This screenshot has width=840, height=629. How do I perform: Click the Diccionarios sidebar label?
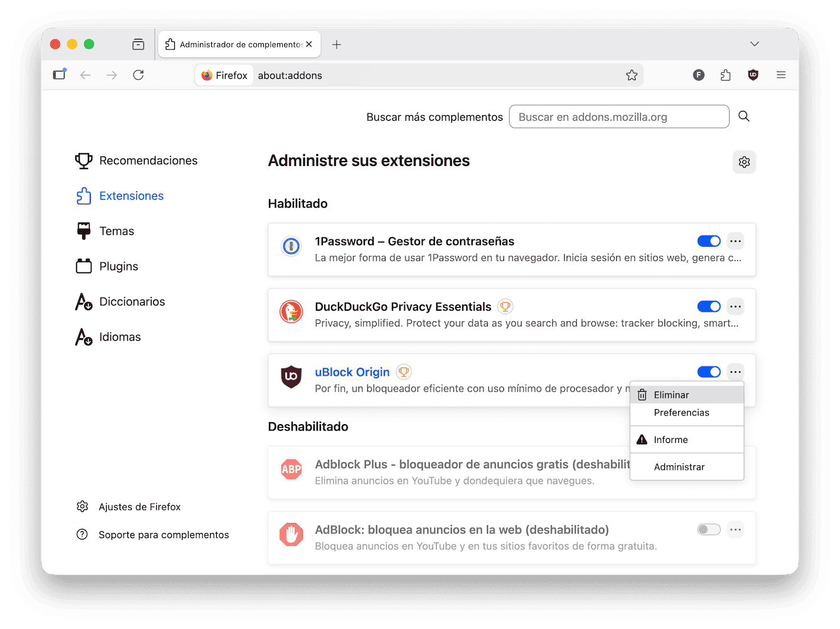(132, 301)
